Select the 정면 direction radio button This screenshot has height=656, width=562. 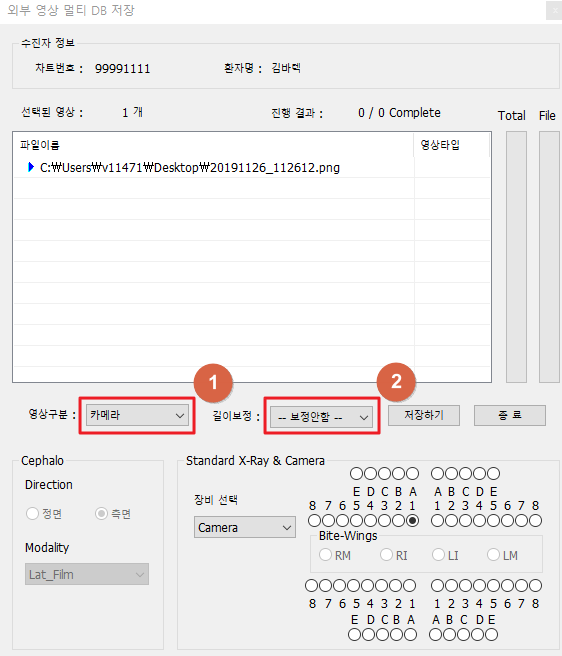(32, 513)
